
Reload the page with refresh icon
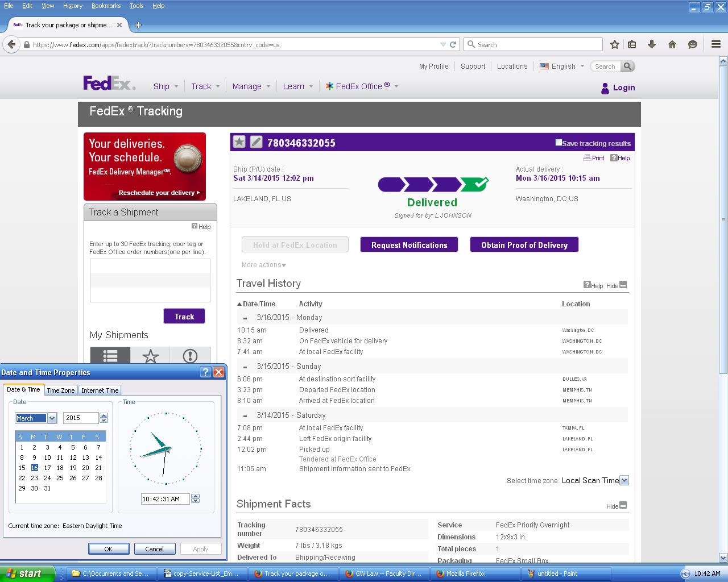(453, 44)
